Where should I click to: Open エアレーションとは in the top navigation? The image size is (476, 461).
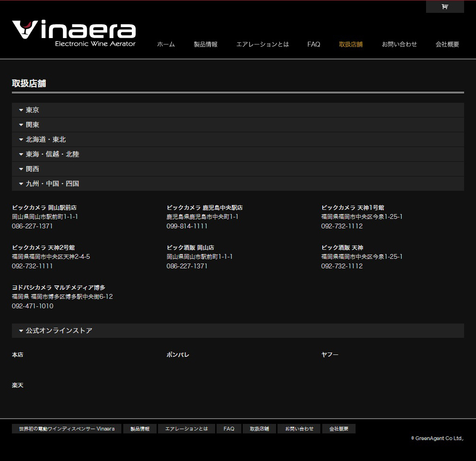point(262,44)
